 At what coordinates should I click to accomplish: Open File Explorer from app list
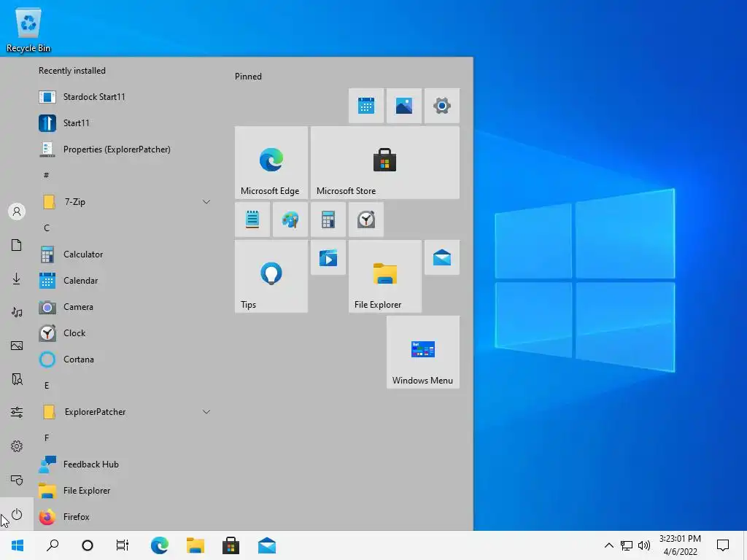pos(124,491)
